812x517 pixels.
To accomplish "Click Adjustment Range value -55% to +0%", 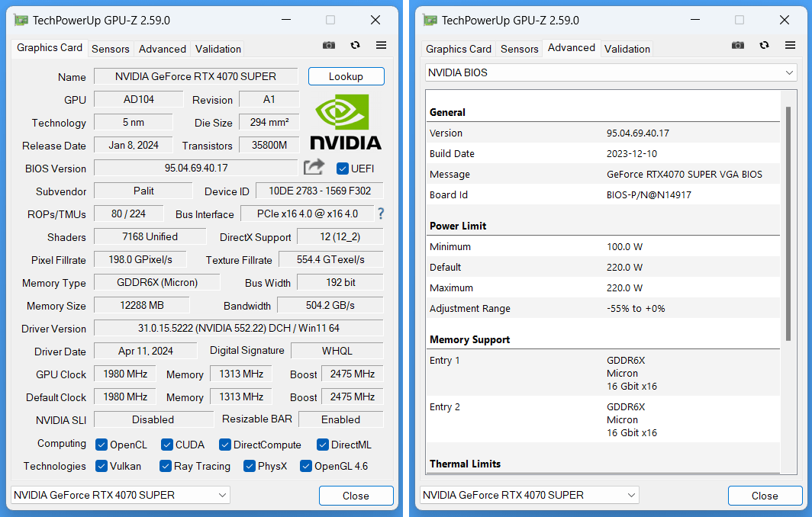I will pos(636,308).
